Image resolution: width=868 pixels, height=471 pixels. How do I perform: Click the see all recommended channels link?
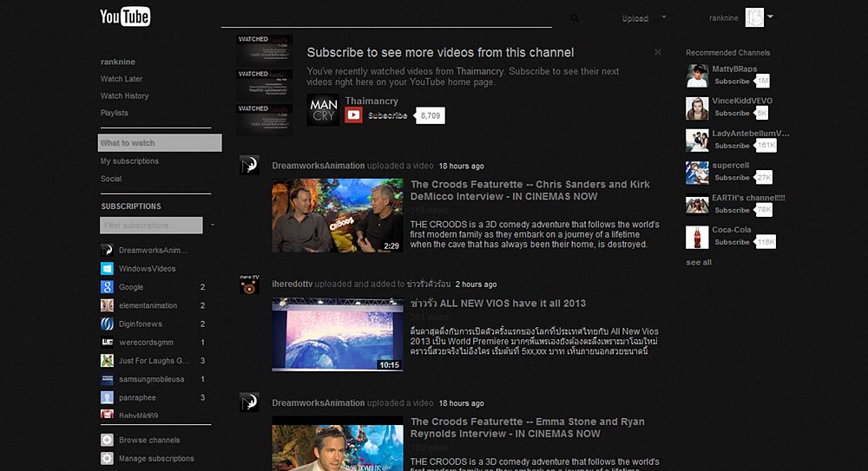(x=699, y=262)
